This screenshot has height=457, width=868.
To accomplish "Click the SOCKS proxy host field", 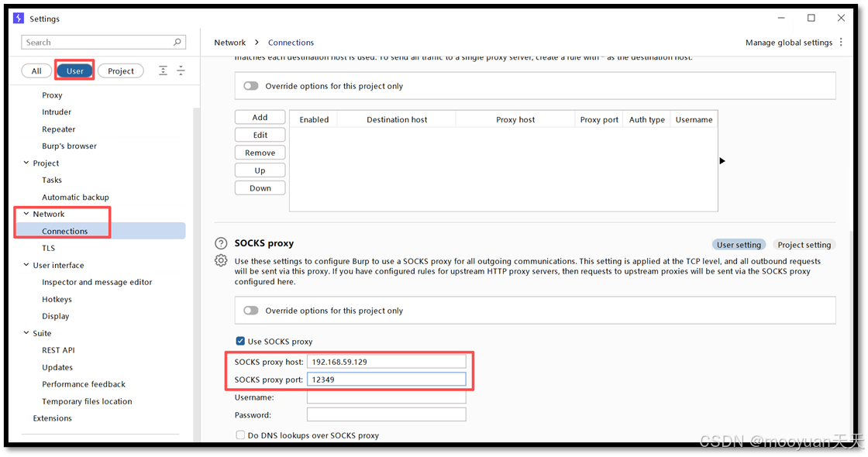I will point(387,362).
